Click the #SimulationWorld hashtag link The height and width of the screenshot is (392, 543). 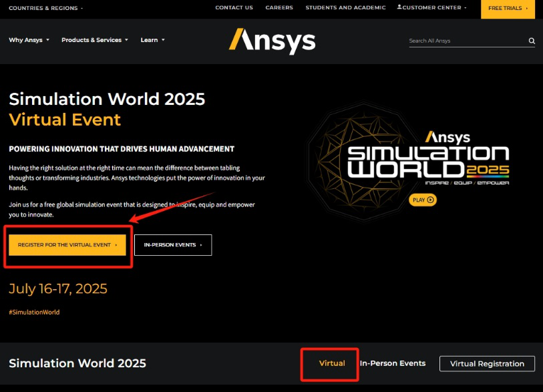tap(34, 312)
